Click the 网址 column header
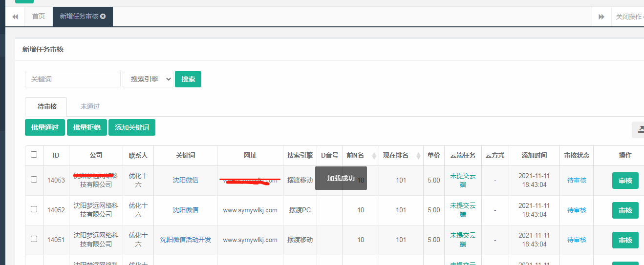The width and height of the screenshot is (644, 265). (x=250, y=155)
